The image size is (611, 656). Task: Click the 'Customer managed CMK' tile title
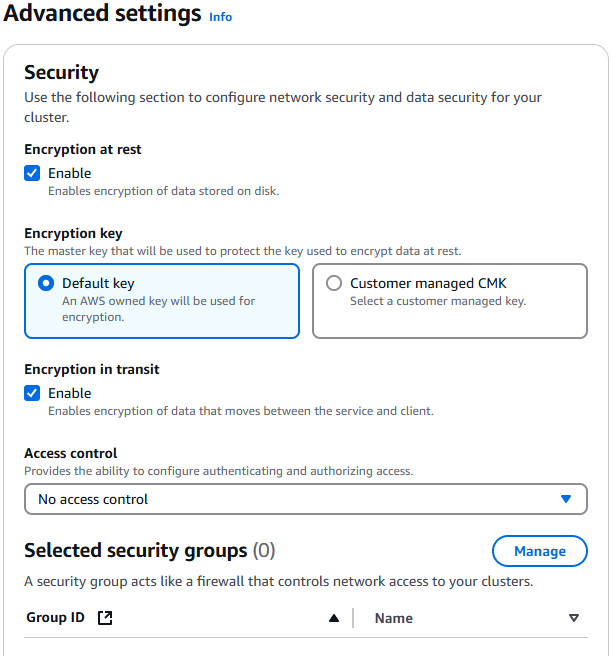(x=428, y=283)
